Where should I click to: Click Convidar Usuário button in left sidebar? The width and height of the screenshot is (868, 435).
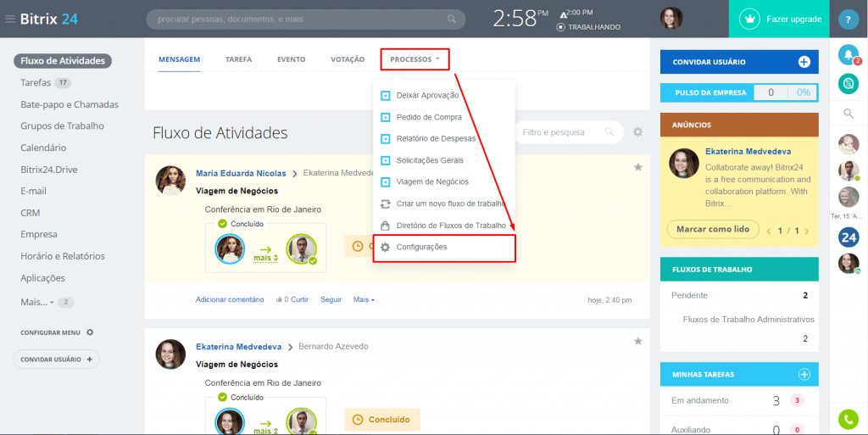(57, 360)
